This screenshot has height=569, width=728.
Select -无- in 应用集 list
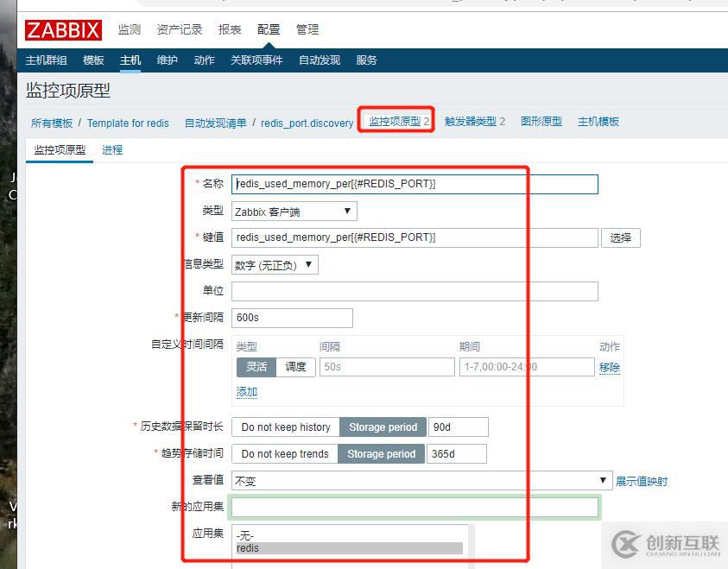(x=350, y=536)
